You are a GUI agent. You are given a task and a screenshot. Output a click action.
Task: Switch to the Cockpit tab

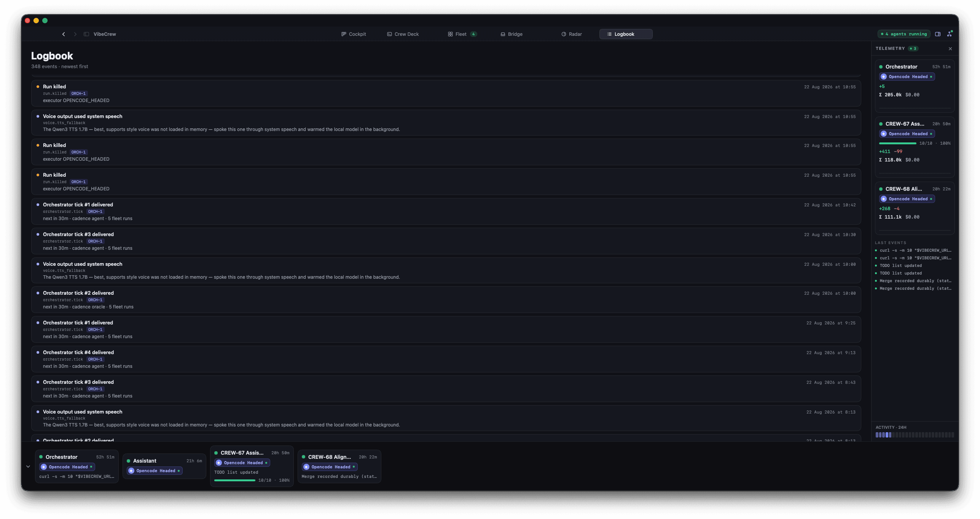coord(354,34)
